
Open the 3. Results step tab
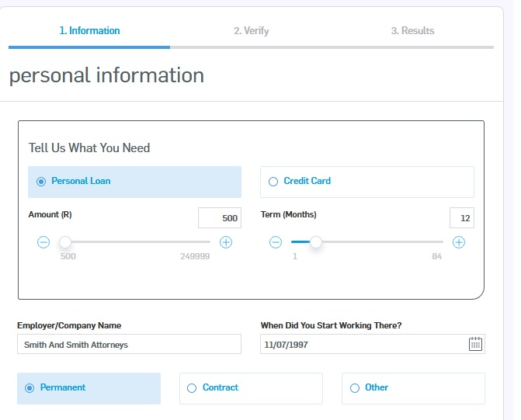tap(412, 31)
